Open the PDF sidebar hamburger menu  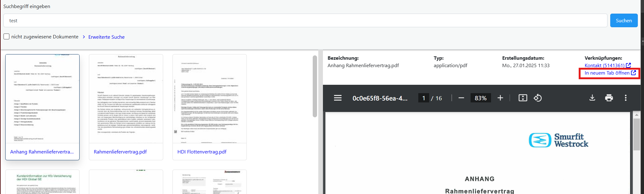point(337,98)
